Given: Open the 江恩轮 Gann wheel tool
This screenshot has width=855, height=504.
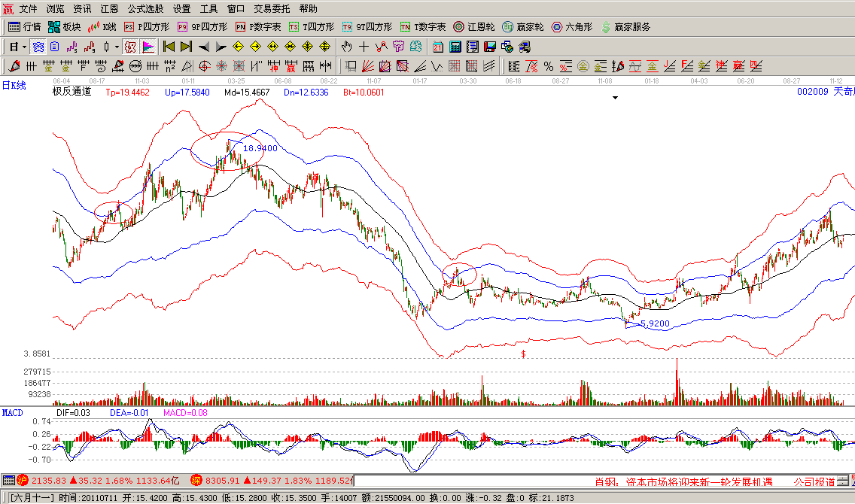Looking at the screenshot, I should 474,27.
